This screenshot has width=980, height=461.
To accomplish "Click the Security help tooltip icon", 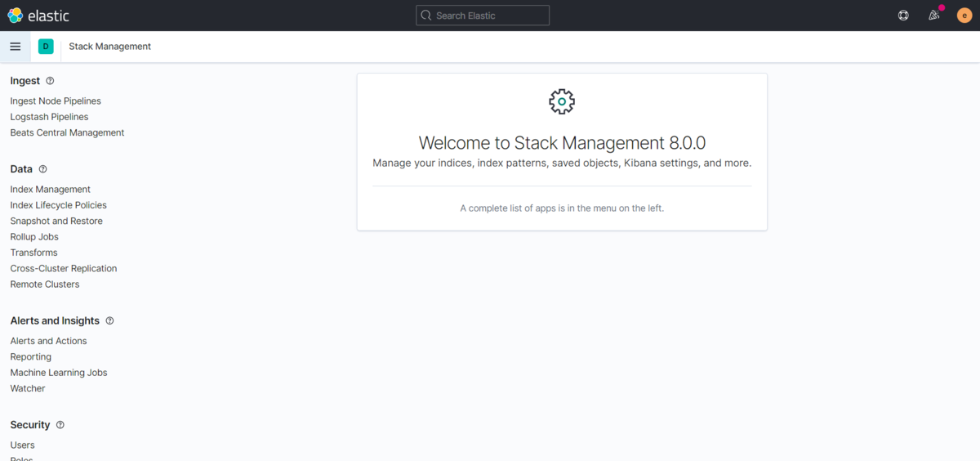I will pyautogui.click(x=60, y=425).
